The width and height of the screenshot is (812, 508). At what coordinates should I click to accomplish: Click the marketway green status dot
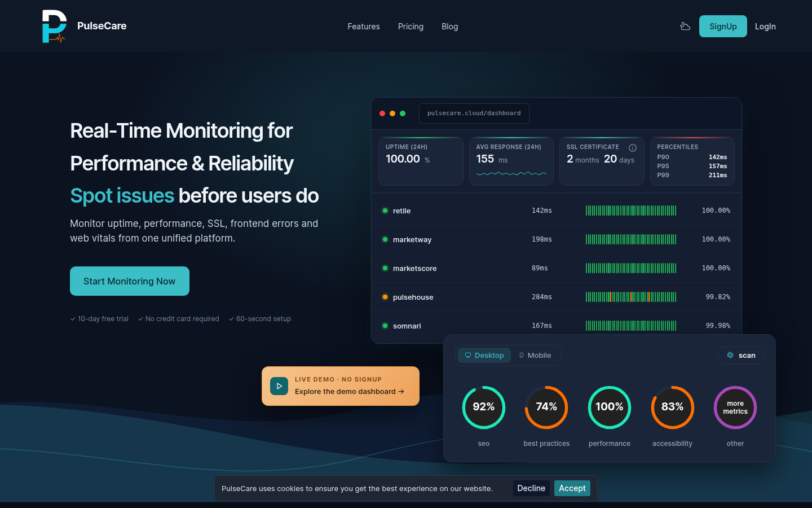[x=385, y=239]
